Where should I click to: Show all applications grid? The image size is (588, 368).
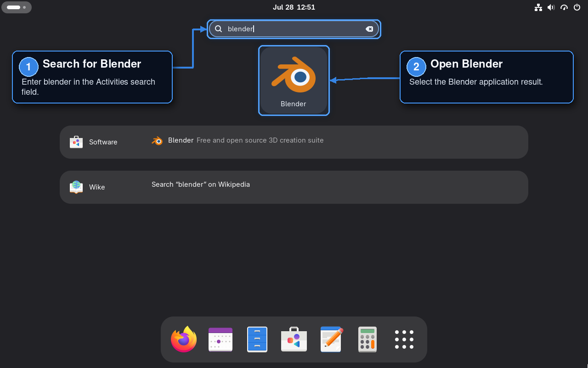point(404,339)
